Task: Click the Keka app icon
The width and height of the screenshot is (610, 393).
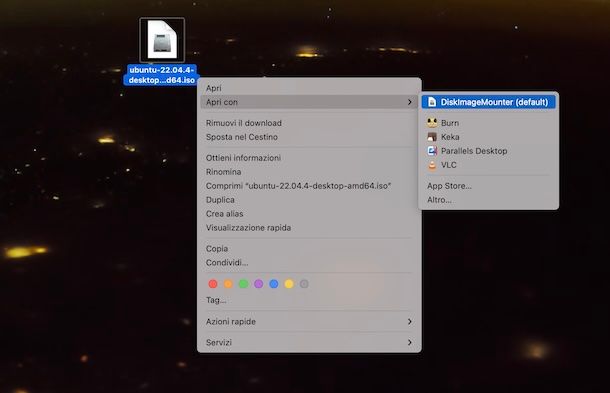Action: coord(432,137)
